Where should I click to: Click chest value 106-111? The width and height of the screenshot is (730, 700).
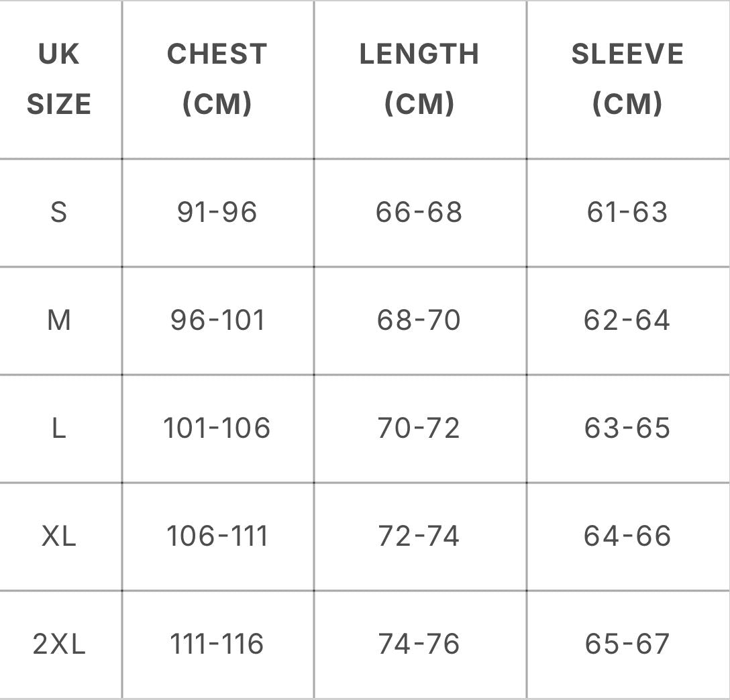coord(217,536)
